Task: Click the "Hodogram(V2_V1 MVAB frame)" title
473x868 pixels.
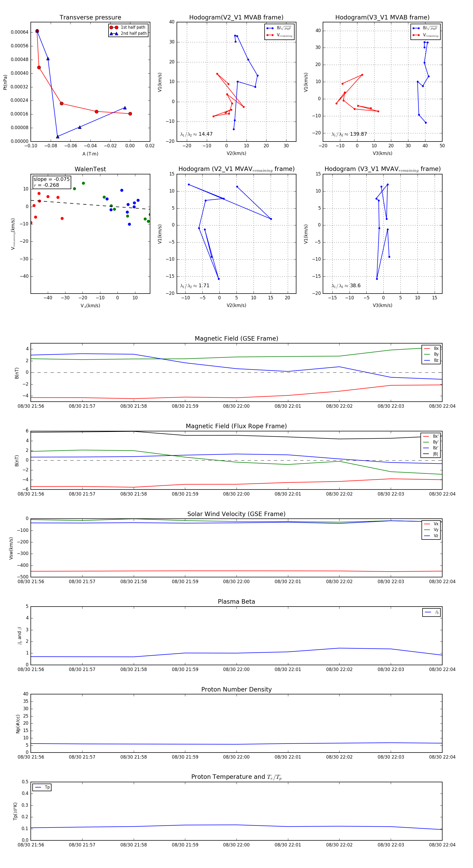Action: pyautogui.click(x=236, y=18)
